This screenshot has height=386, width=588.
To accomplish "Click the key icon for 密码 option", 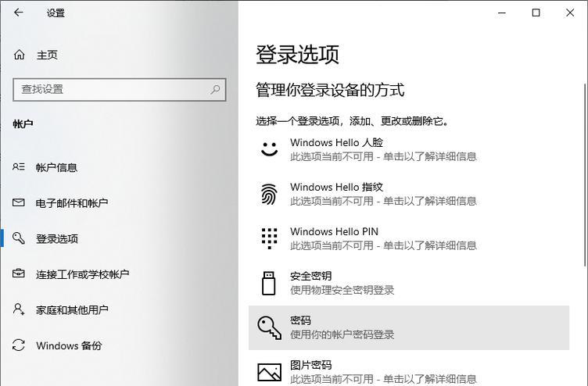I will click(x=269, y=327).
